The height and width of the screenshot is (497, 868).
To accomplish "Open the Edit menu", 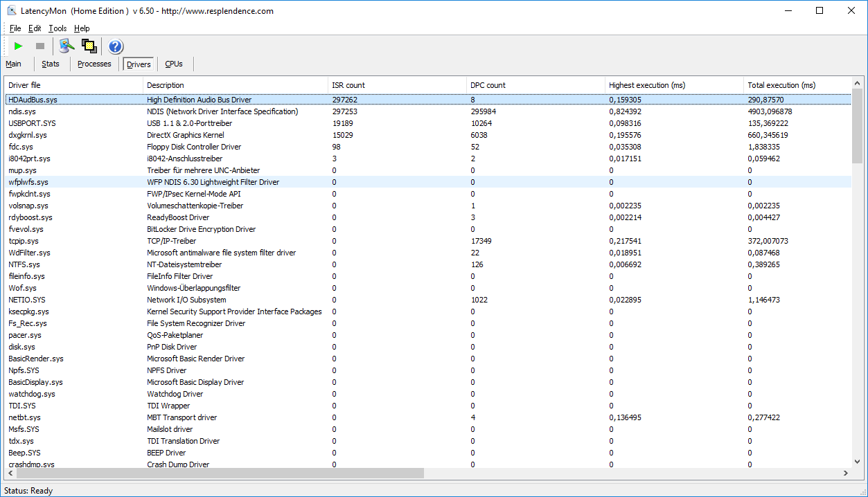I will (x=35, y=28).
